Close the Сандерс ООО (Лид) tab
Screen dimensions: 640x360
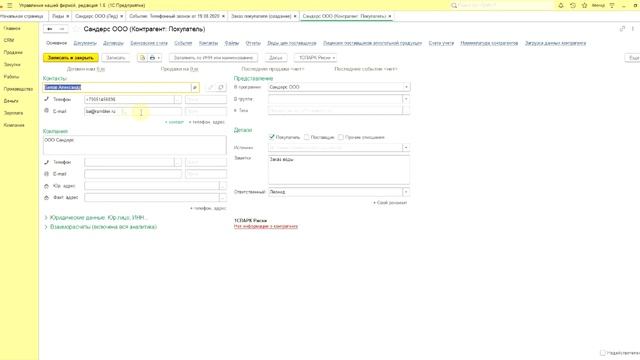[122, 16]
